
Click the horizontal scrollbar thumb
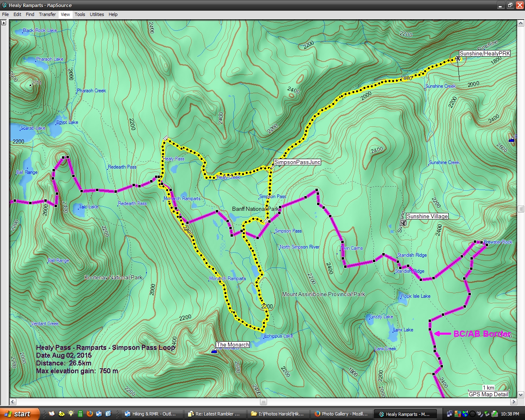(x=263, y=402)
